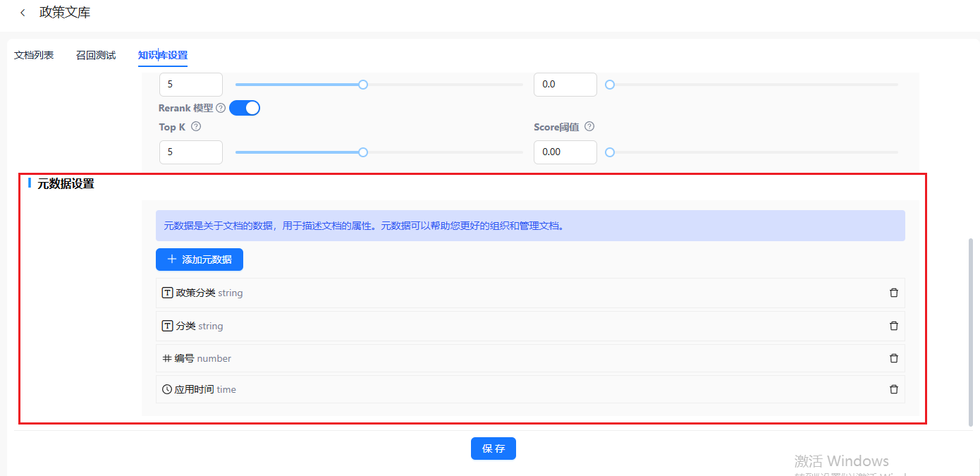Click the help icon beside Top K
This screenshot has height=476, width=980.
coord(196,127)
